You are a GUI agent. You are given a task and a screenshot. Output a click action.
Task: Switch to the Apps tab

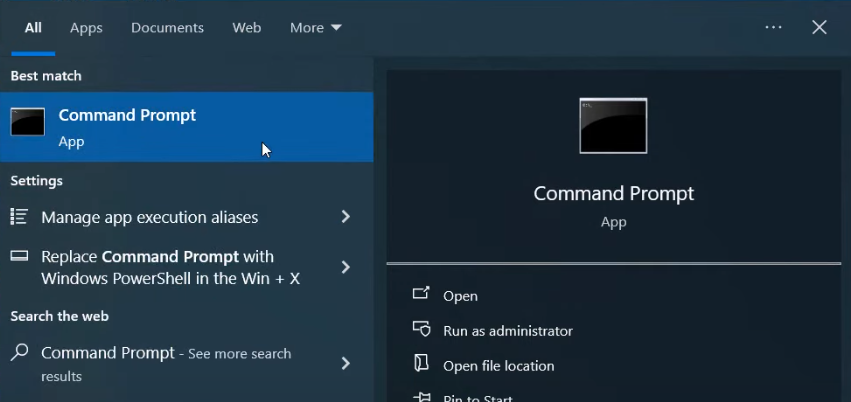point(86,28)
